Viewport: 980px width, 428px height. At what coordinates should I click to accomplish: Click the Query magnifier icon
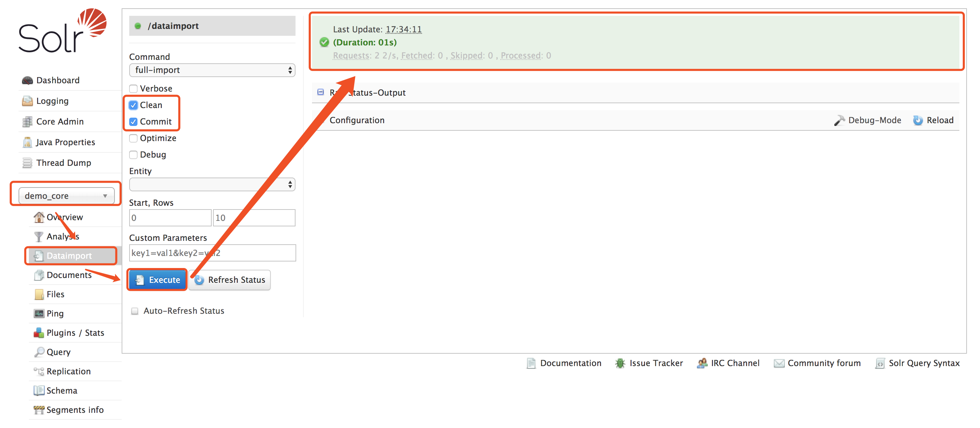point(39,352)
